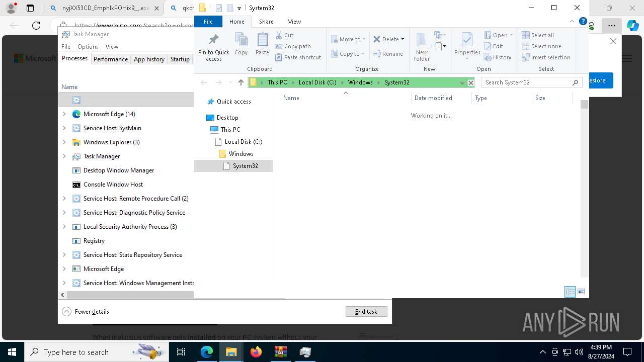This screenshot has width=644, height=362.
Task: Click the Start button
Action: [x=12, y=352]
